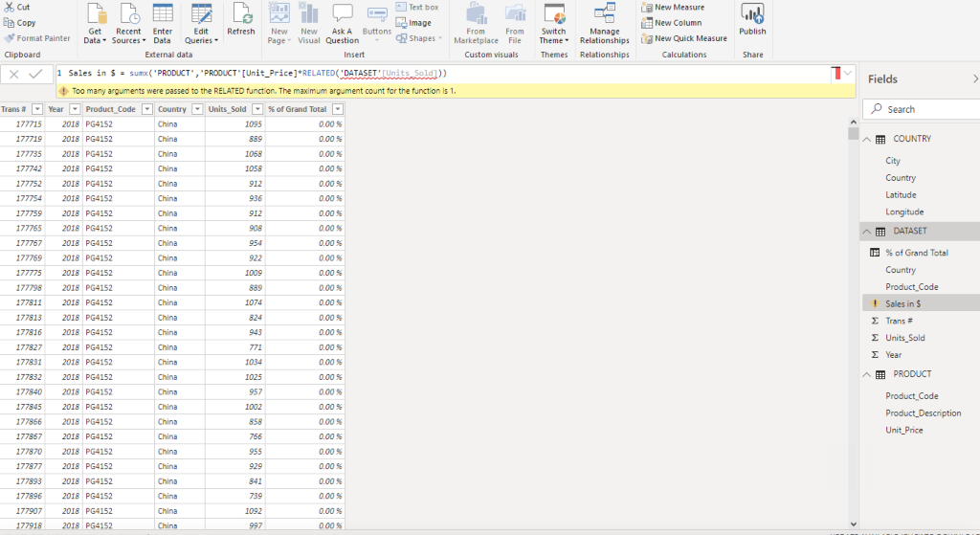Click From Marketplace custom visual
Image resolution: width=980 pixels, height=535 pixels.
477,24
